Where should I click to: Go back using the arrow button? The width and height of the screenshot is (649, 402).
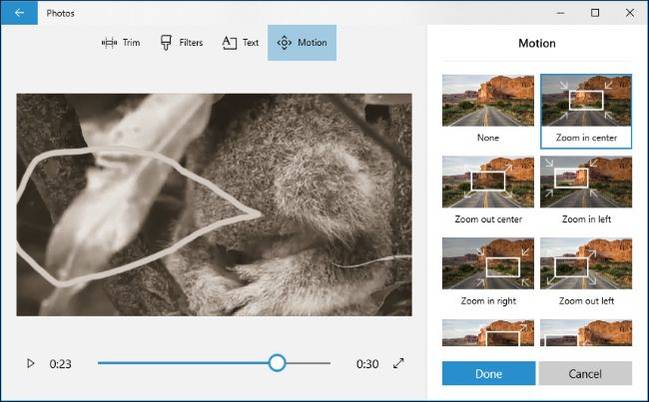tap(19, 13)
